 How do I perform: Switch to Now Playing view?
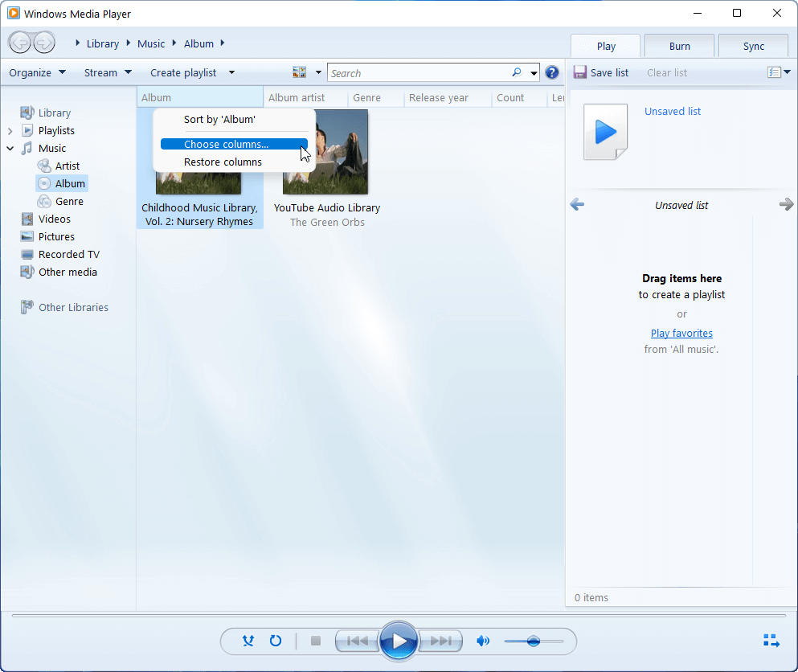coord(771,641)
